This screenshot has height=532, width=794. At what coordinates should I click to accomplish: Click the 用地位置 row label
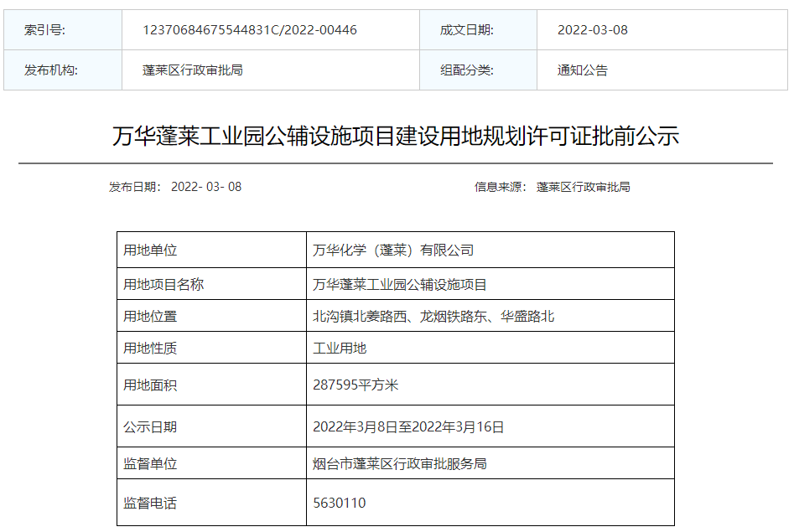coord(150,317)
